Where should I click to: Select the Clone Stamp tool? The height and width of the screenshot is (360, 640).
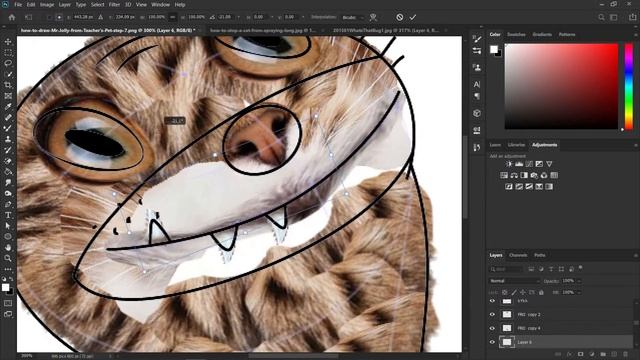click(8, 139)
